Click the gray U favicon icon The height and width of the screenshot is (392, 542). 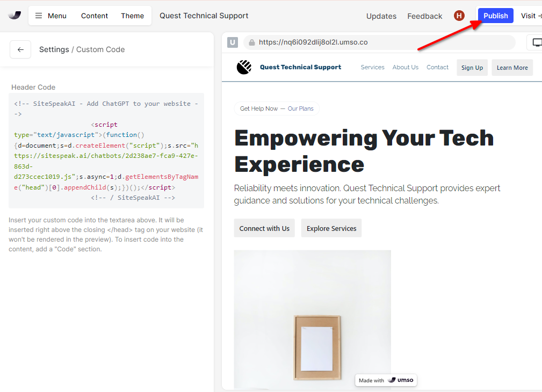(x=233, y=42)
